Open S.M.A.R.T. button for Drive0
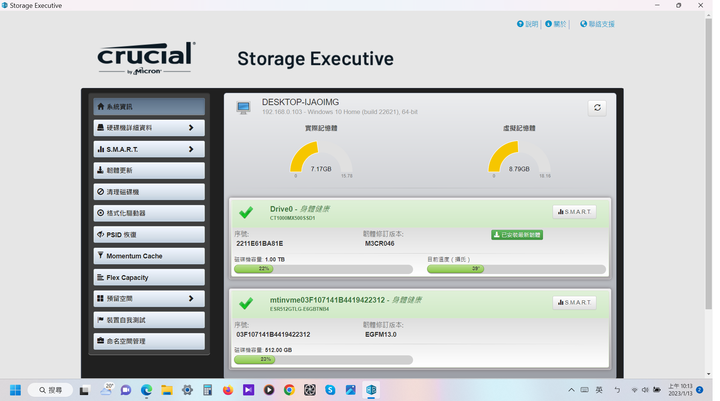Screen dimensions: 720x401 (574, 212)
